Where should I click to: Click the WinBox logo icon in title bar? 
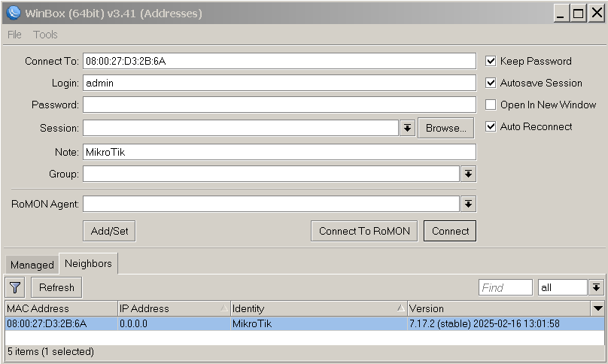(x=13, y=13)
